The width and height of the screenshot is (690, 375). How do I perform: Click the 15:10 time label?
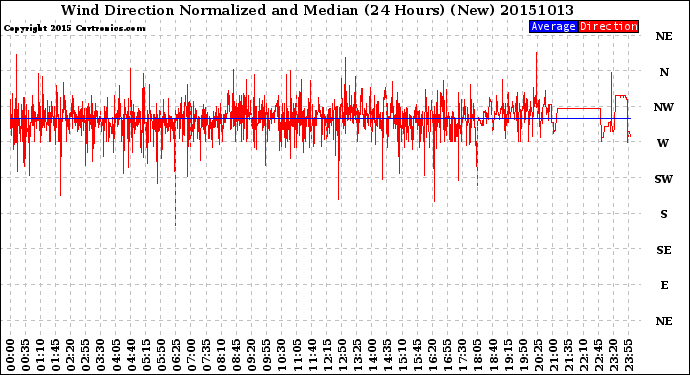(x=402, y=355)
